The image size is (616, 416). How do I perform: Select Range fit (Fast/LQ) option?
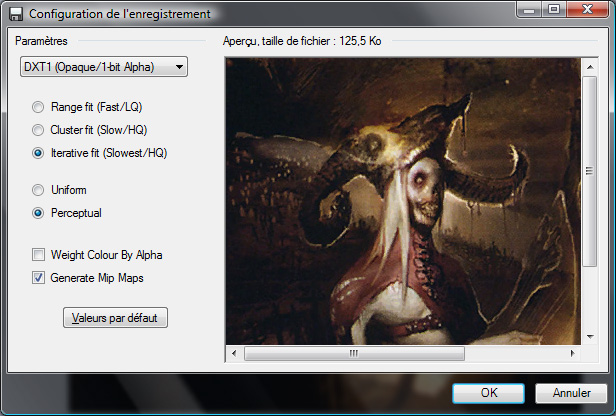click(38, 105)
